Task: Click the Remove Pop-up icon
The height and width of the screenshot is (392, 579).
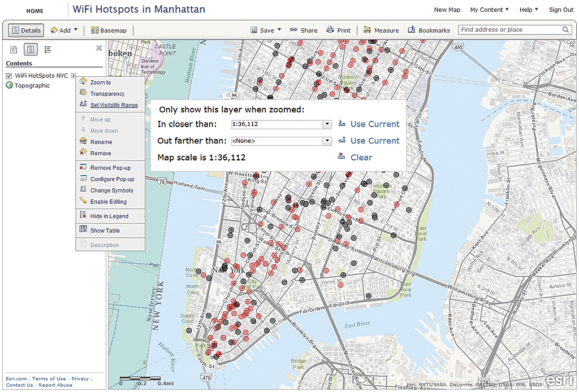Action: (x=83, y=167)
